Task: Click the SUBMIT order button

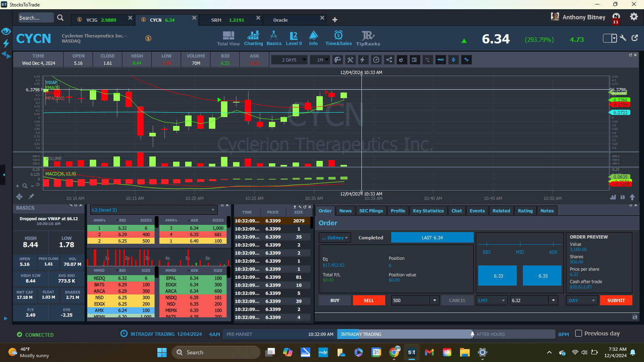Action: (x=616, y=300)
